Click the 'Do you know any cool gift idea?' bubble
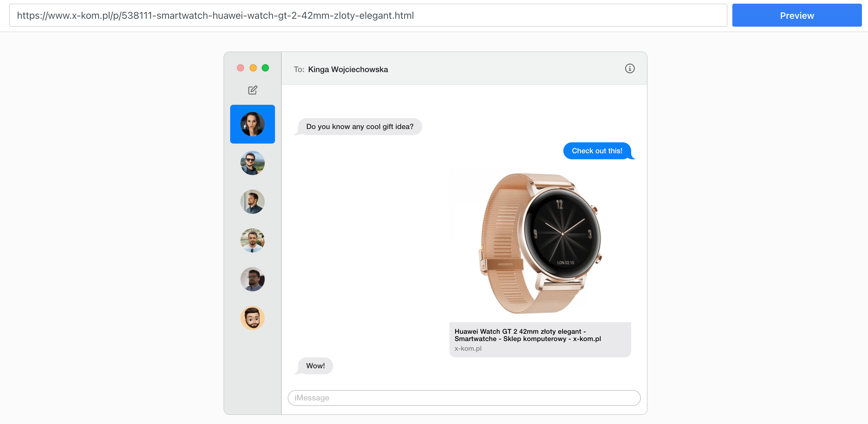Viewport: 868px width, 424px height. point(359,126)
